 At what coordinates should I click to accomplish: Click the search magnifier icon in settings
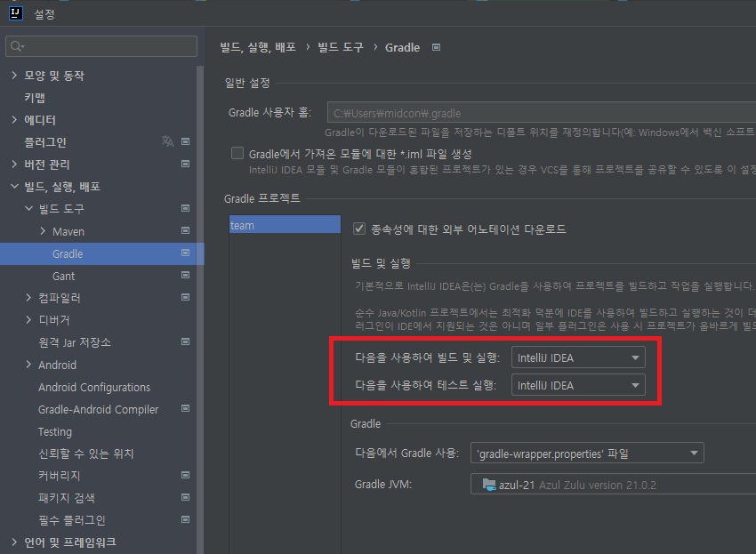click(x=17, y=46)
